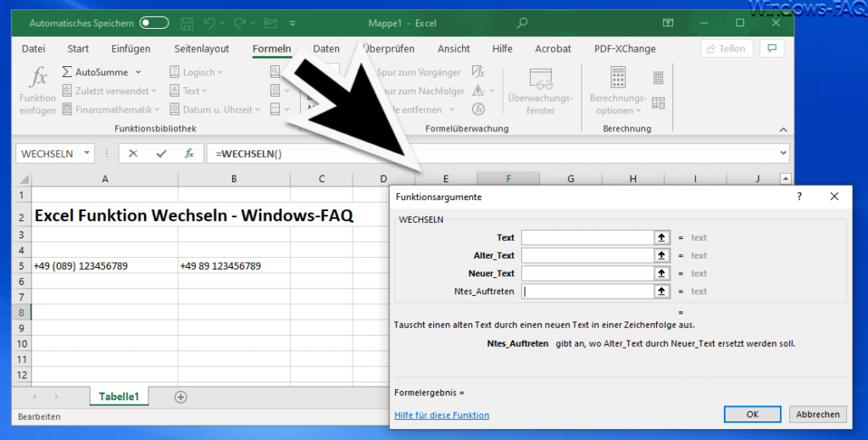868x440 pixels.
Task: Add a new sheet with the plus icon
Action: [181, 397]
